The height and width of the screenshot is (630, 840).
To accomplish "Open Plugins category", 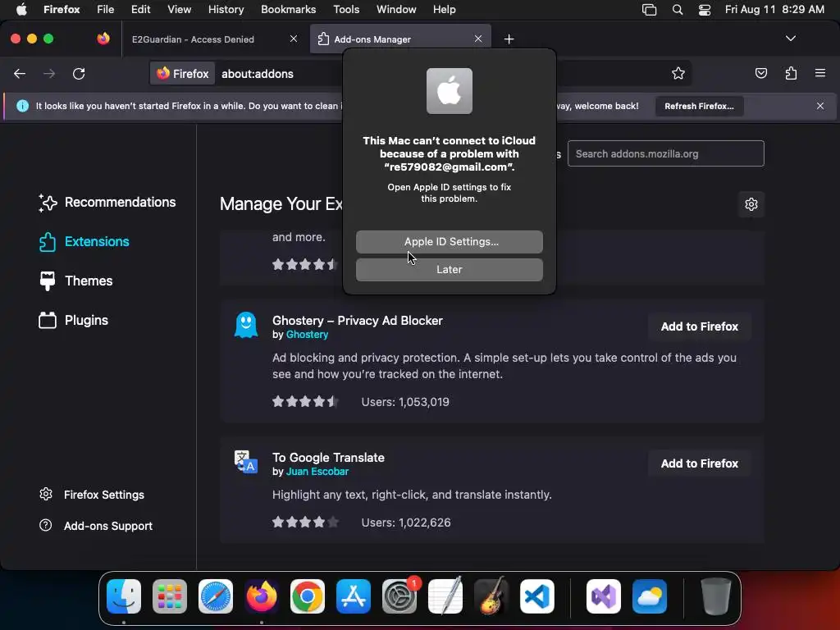I will (x=73, y=321).
